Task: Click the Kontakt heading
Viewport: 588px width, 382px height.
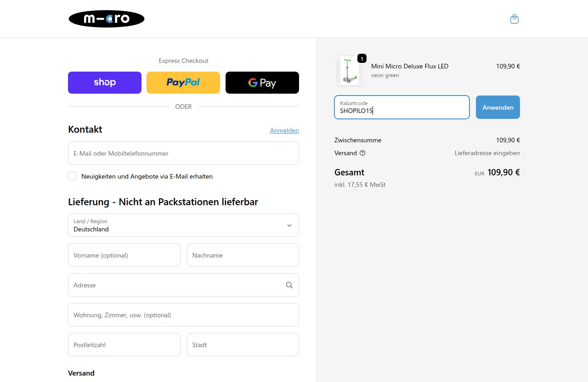Action: pyautogui.click(x=85, y=129)
